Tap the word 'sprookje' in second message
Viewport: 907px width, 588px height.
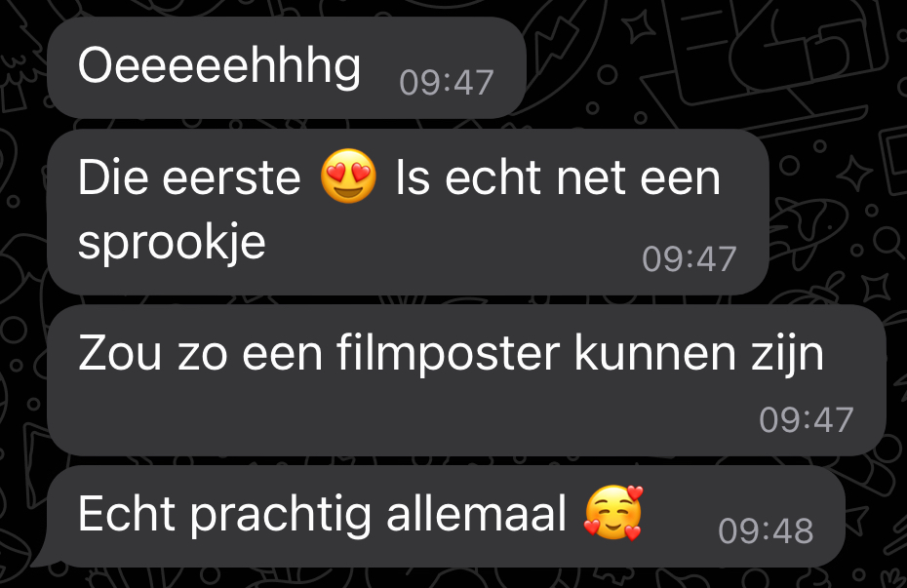pos(172,242)
